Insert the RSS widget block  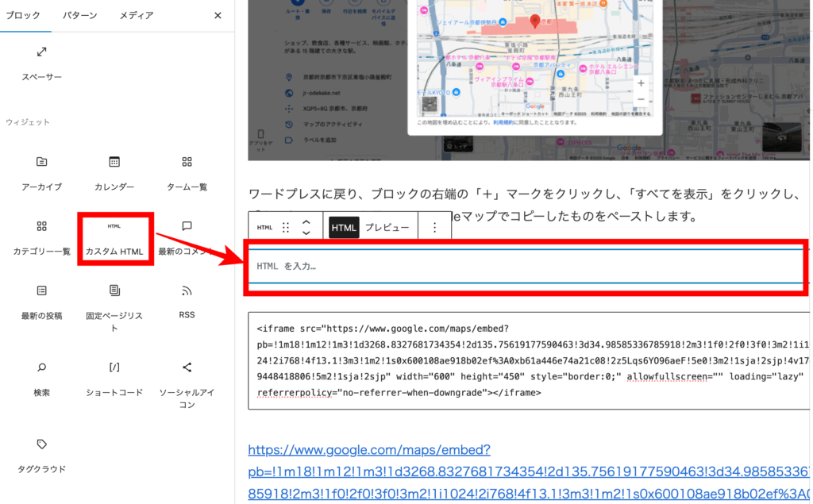(x=187, y=301)
